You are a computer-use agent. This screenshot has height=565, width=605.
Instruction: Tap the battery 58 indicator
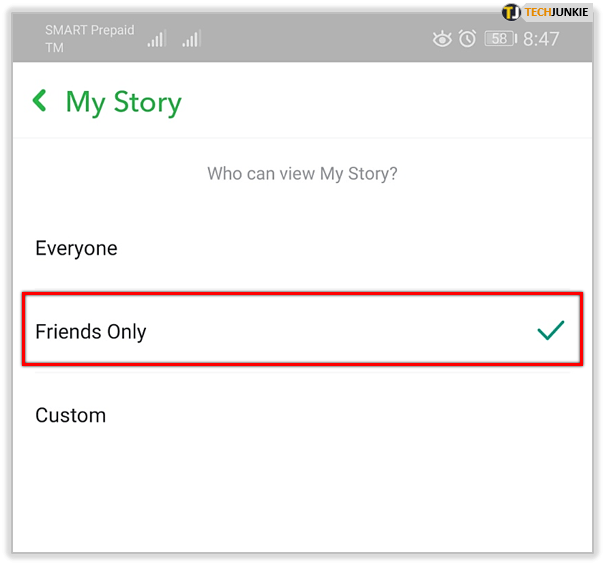500,39
